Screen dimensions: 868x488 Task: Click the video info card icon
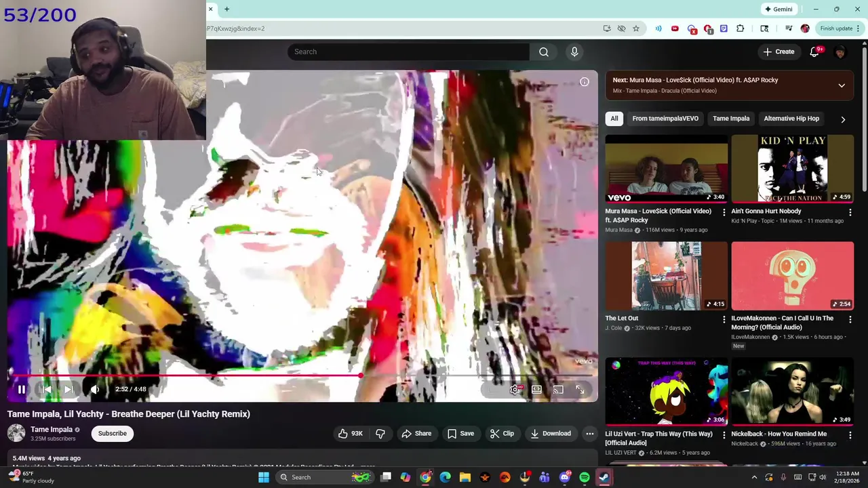tap(584, 82)
